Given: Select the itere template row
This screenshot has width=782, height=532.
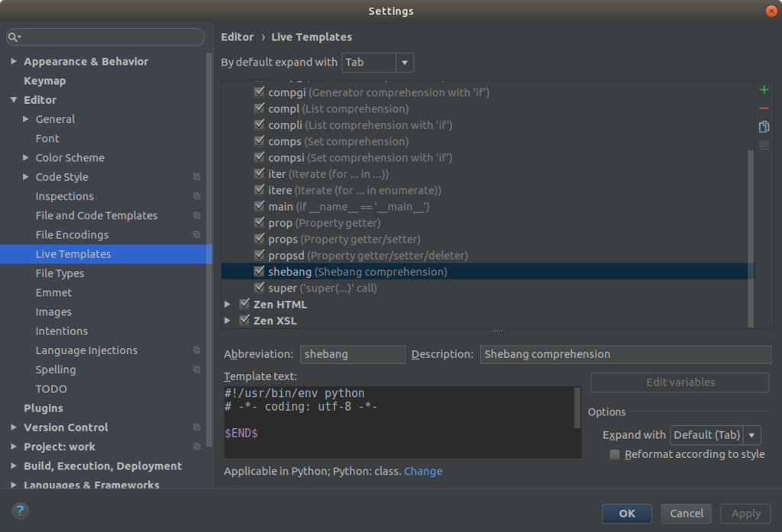Looking at the screenshot, I should pyautogui.click(x=488, y=190).
